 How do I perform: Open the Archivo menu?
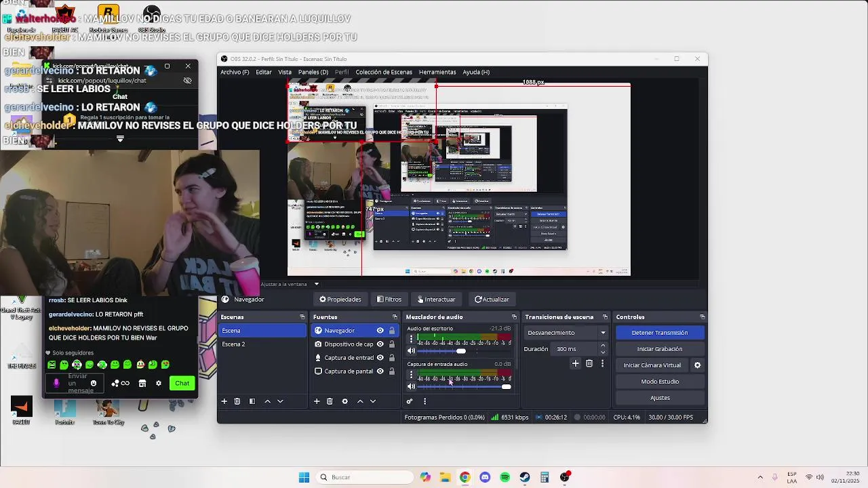coord(235,72)
